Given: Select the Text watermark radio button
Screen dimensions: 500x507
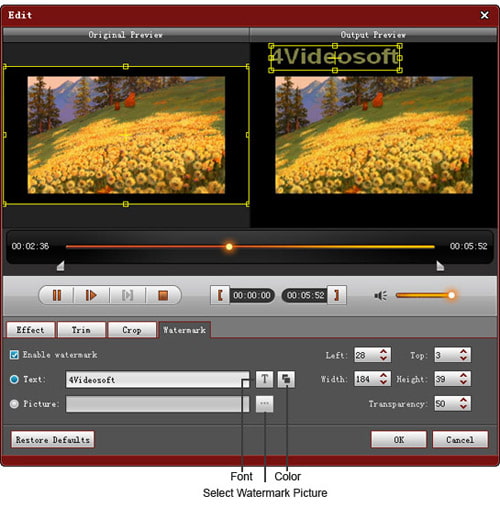Looking at the screenshot, I should coord(14,379).
